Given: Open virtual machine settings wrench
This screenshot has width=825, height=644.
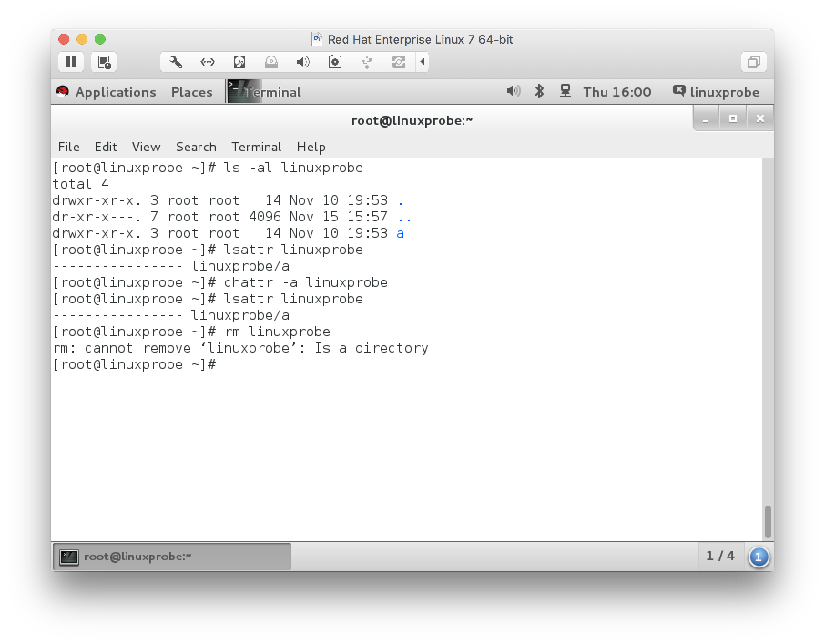Looking at the screenshot, I should (176, 62).
